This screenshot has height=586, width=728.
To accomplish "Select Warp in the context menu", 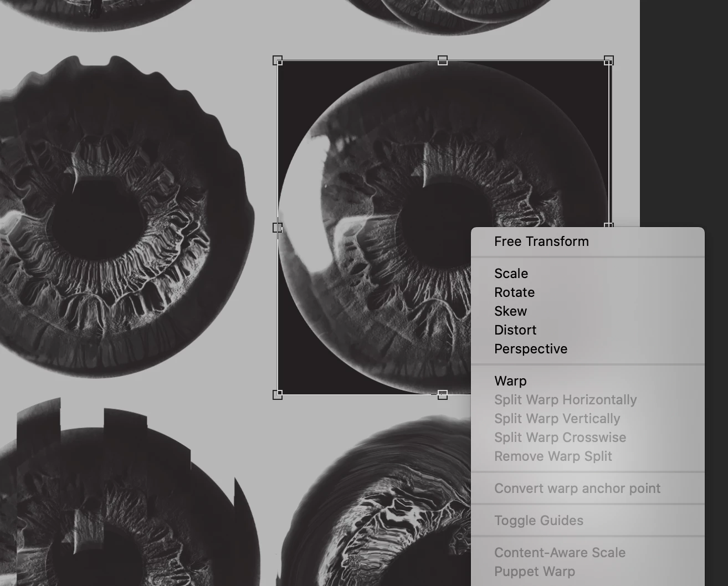I will [x=587, y=381].
